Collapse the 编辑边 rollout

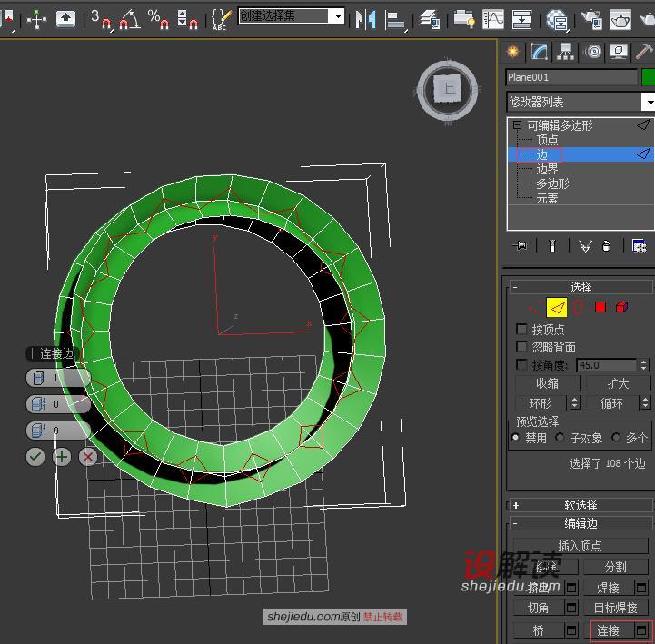click(581, 524)
